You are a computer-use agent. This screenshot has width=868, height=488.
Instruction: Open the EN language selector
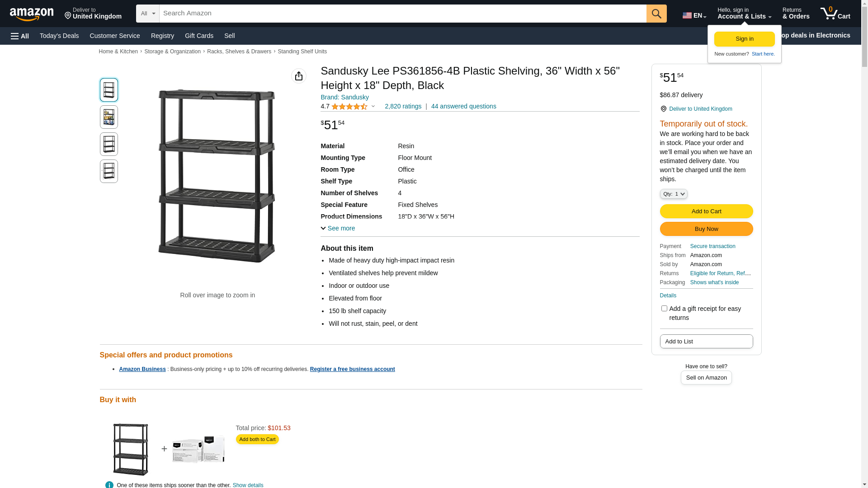[x=694, y=15]
